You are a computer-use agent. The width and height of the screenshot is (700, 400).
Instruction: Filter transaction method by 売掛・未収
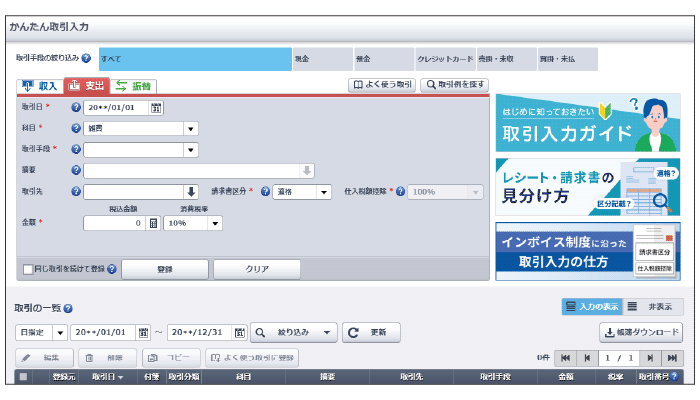click(506, 59)
